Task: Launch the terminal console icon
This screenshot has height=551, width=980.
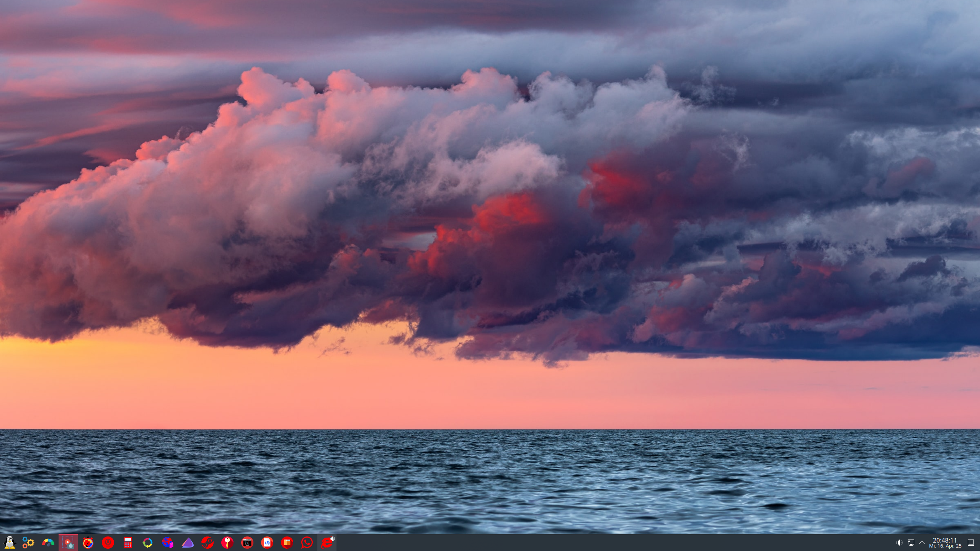Action: coord(247,542)
